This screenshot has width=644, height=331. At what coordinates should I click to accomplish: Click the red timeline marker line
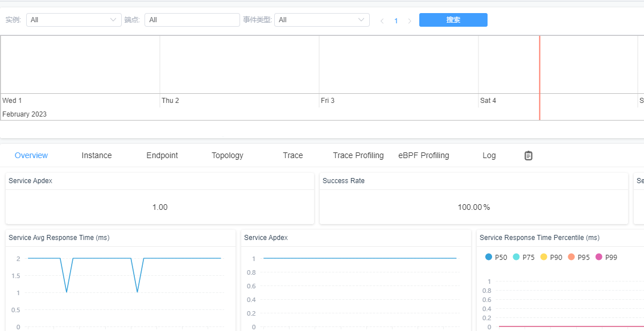click(540, 78)
